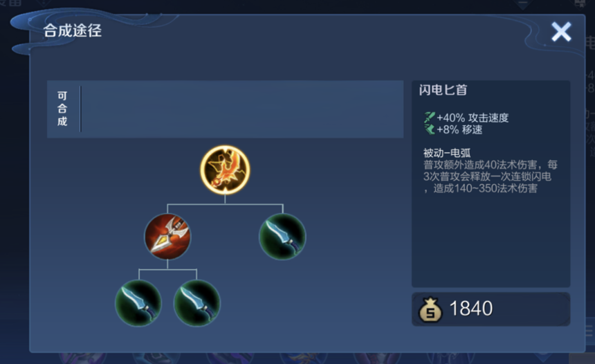Pick the left dagger in the bottom row

(138, 303)
